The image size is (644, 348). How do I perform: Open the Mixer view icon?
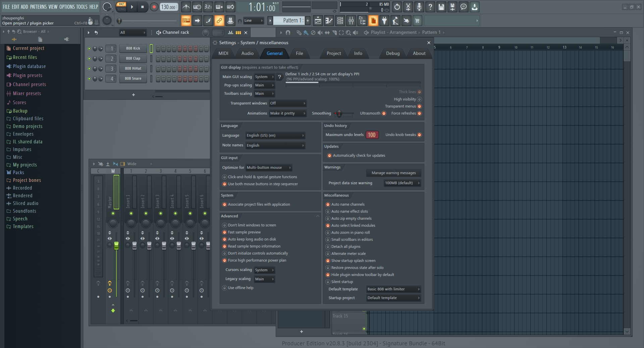click(x=351, y=21)
